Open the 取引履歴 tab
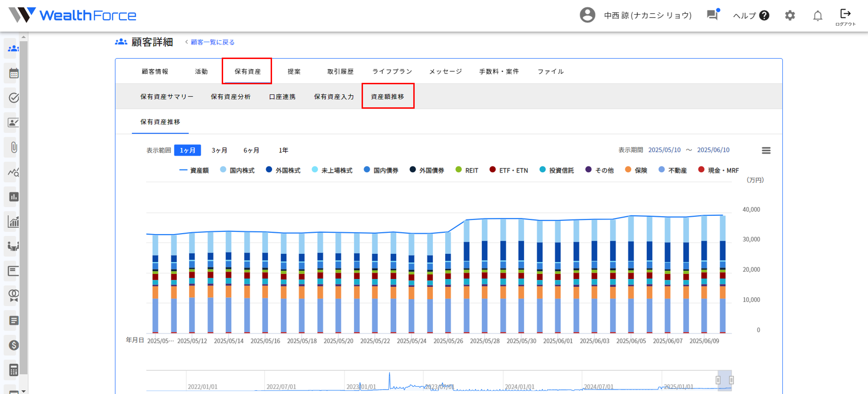The image size is (868, 394). (340, 71)
